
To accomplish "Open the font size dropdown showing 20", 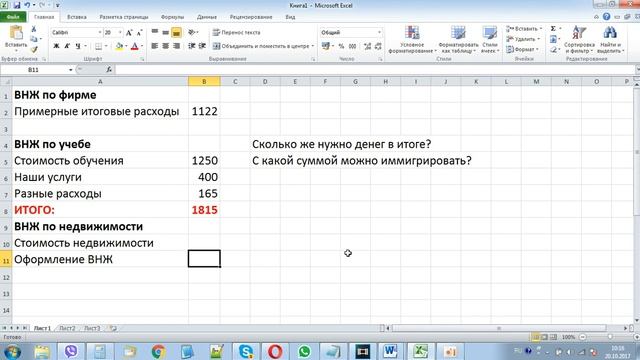I will tap(120, 32).
